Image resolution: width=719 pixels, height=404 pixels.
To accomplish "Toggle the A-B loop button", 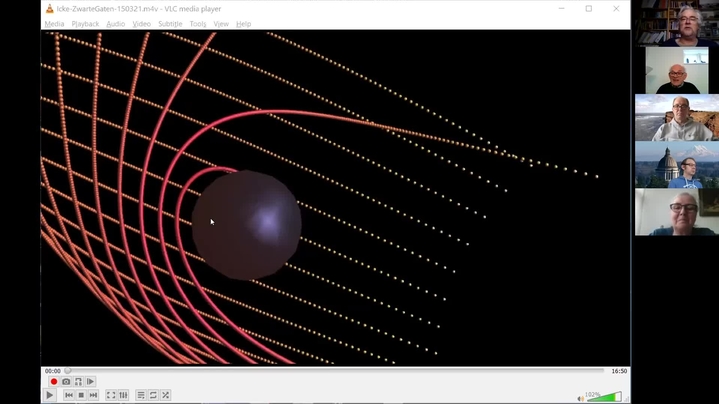I will point(78,382).
